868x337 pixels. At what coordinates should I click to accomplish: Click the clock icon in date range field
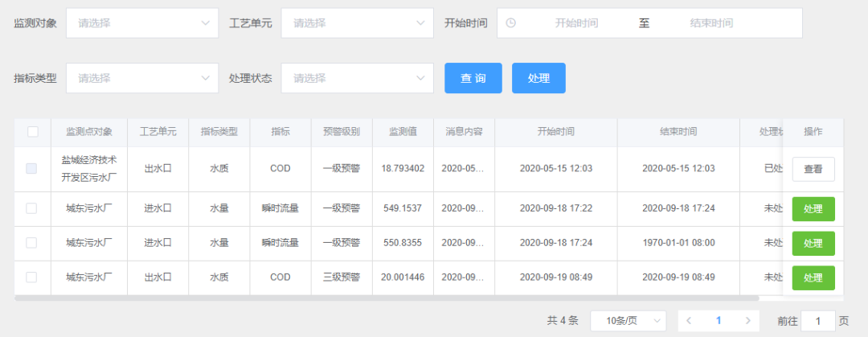coord(510,23)
